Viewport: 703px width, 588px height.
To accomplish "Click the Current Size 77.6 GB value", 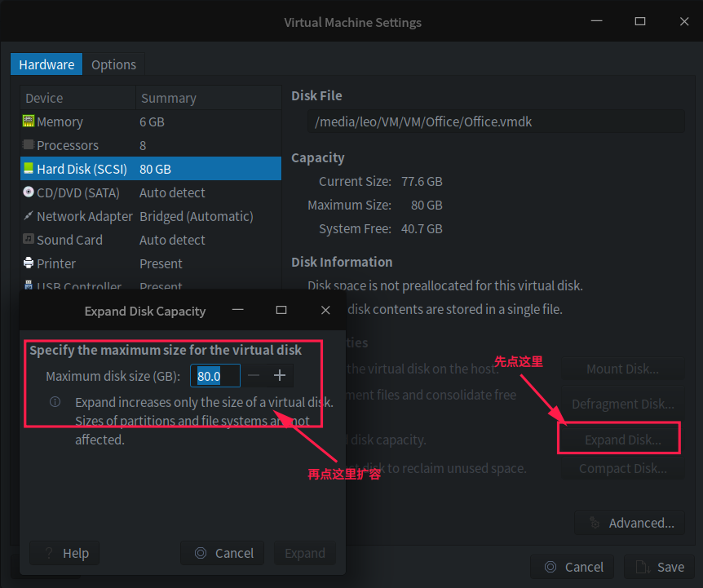I will (x=422, y=182).
